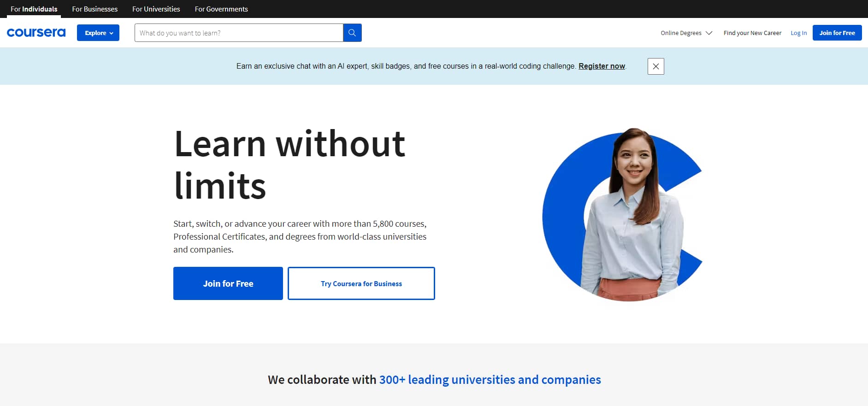This screenshot has height=406, width=868.
Task: Follow the Register now link
Action: [602, 66]
